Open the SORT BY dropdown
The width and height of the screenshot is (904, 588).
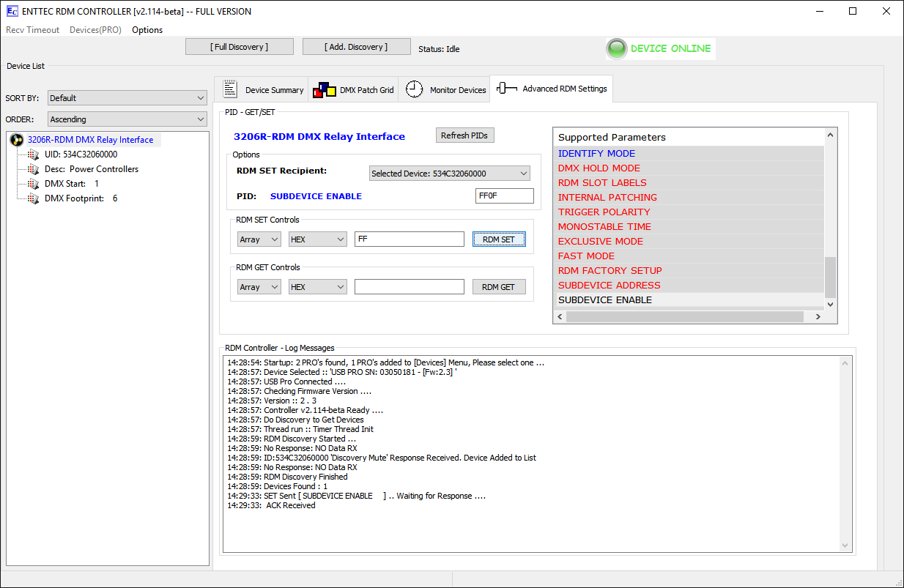[x=127, y=98]
